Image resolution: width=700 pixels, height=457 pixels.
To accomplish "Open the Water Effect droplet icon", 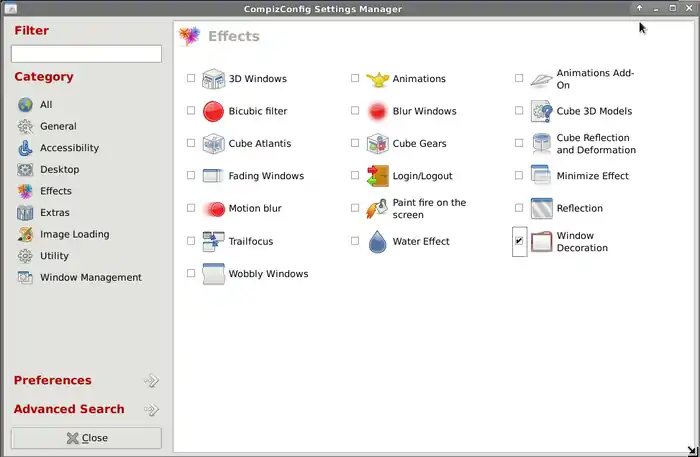I will click(377, 241).
